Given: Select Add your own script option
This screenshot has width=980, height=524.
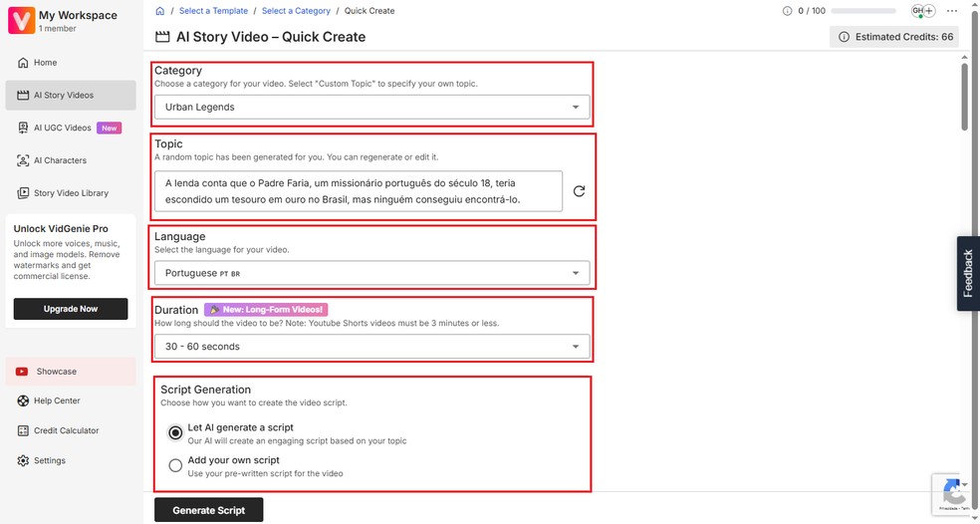Looking at the screenshot, I should pyautogui.click(x=175, y=465).
